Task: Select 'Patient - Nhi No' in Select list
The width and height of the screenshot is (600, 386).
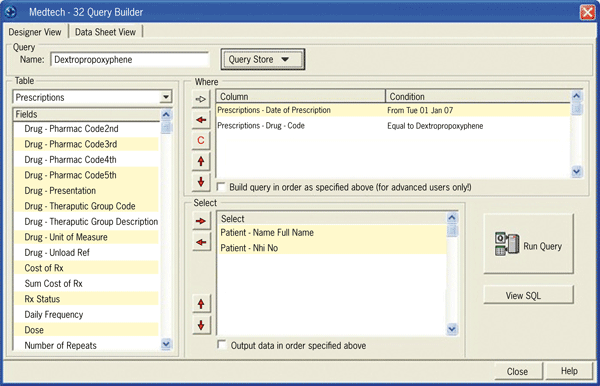Action: (x=332, y=248)
